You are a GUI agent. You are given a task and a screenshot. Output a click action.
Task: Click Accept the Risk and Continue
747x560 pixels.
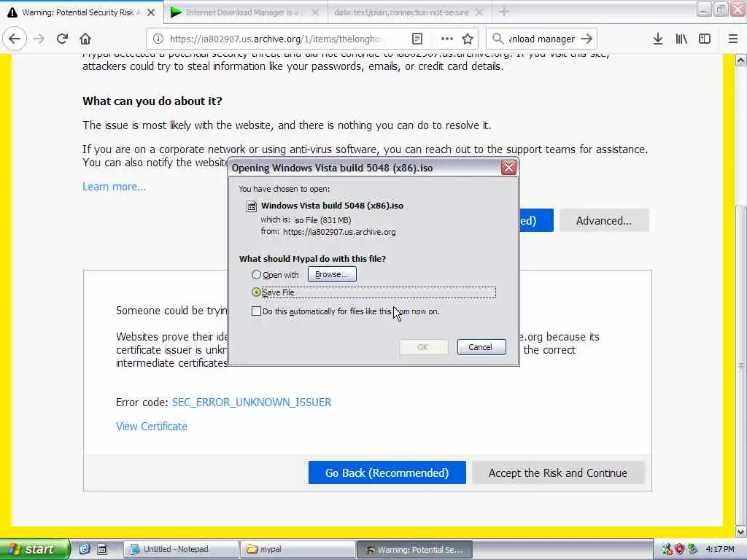tap(558, 472)
